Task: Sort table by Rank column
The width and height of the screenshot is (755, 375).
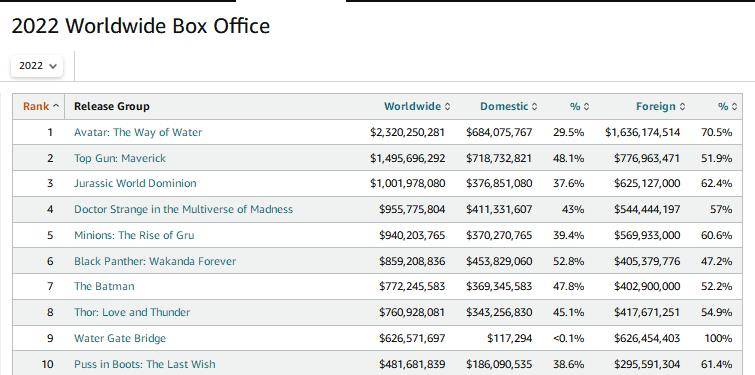Action: pos(41,106)
